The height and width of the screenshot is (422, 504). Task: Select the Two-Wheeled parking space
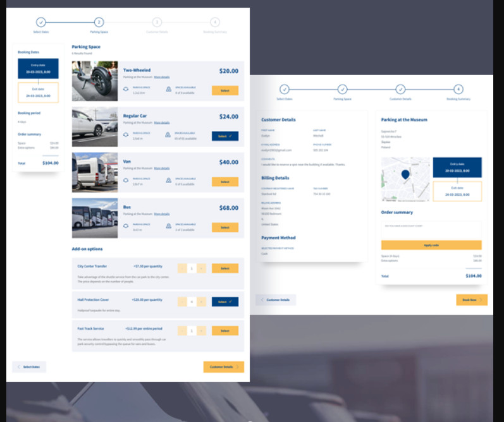pyautogui.click(x=225, y=90)
